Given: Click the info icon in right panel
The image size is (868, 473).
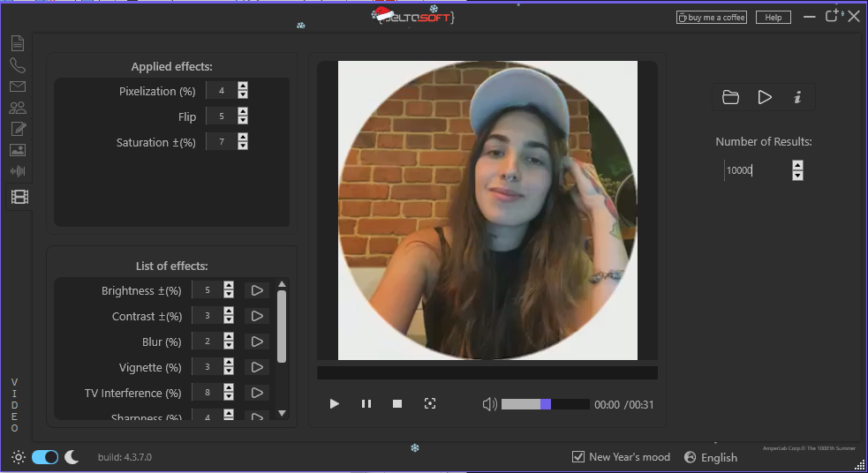Looking at the screenshot, I should point(797,97).
